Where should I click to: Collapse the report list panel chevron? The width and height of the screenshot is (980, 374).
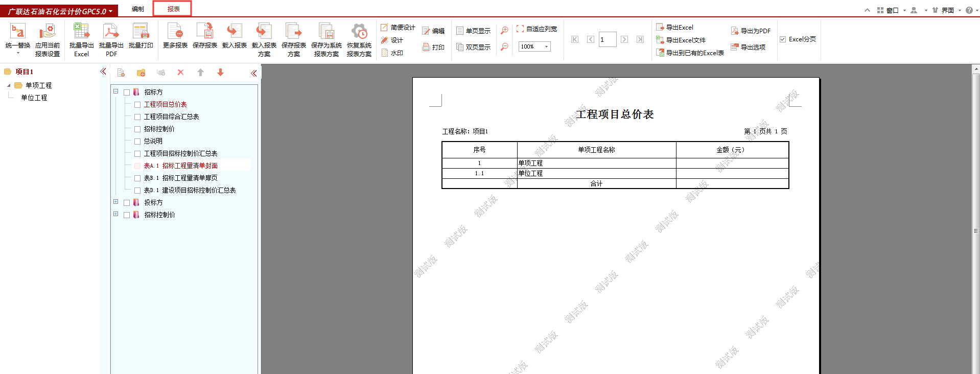(253, 73)
